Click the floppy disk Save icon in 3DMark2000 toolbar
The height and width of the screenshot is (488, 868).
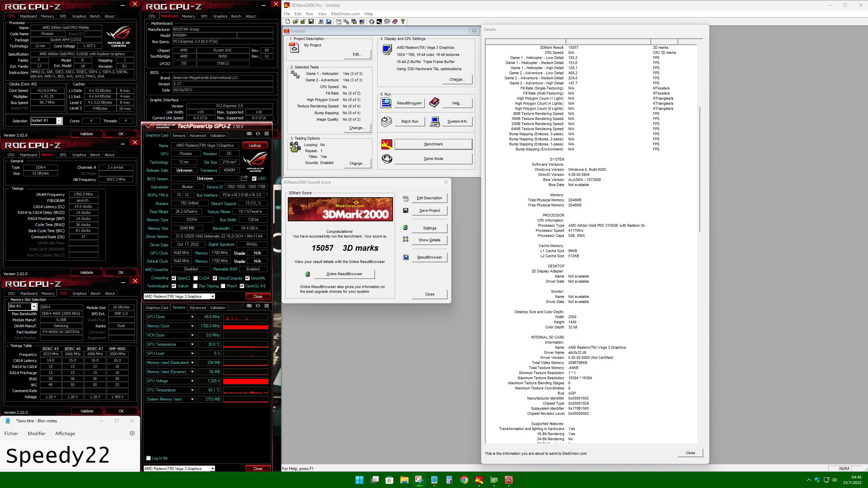311,21
